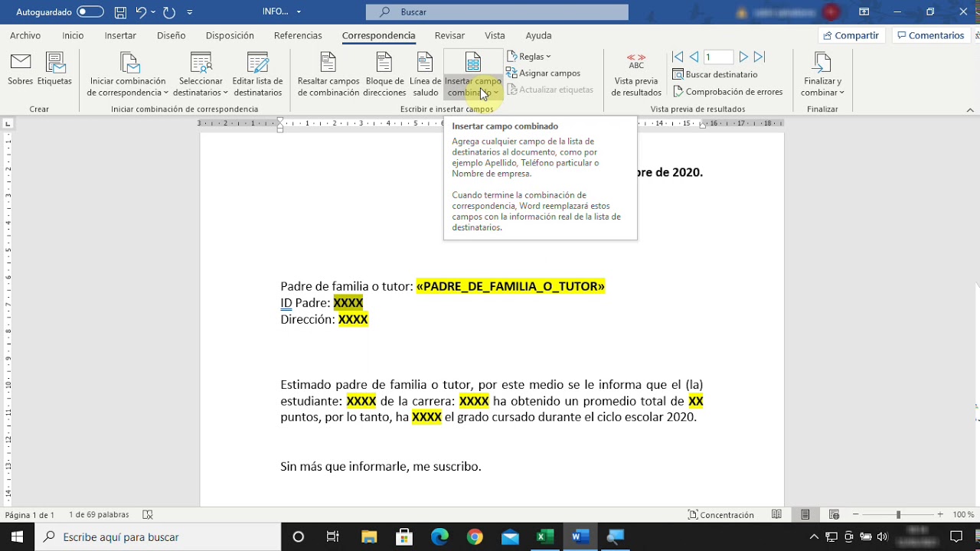Go to first record arrow
Image resolution: width=980 pixels, height=551 pixels.
pos(678,57)
